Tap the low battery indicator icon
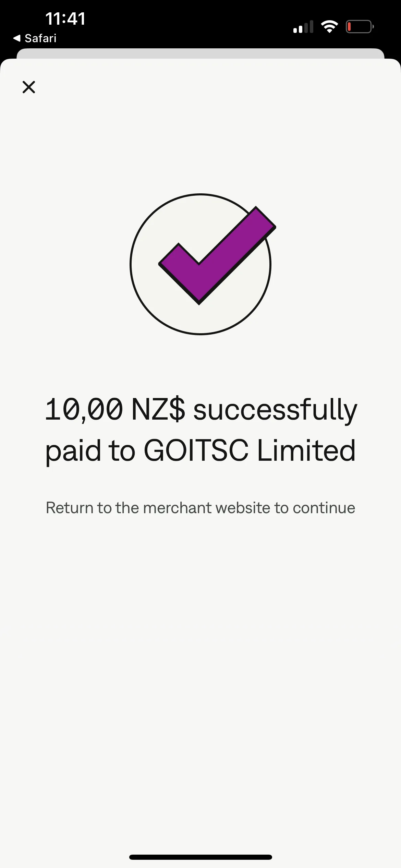Viewport: 401px width, 868px height. [359, 27]
